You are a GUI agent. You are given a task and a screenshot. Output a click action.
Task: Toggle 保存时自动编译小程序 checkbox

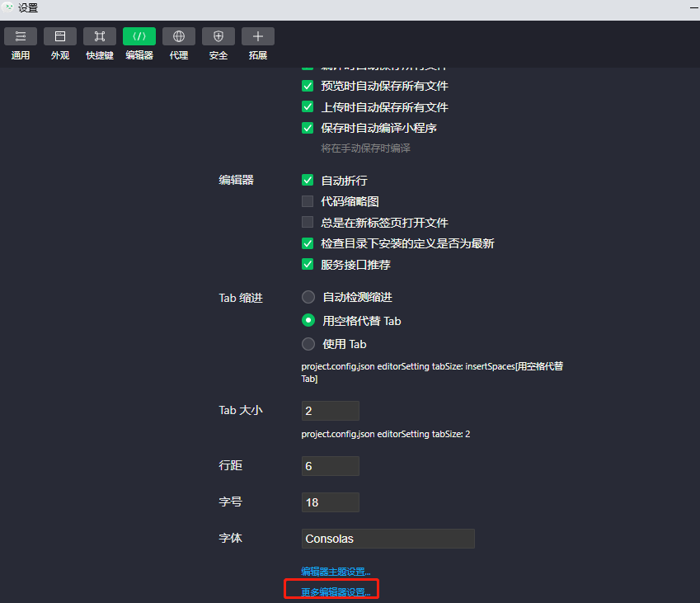click(x=308, y=128)
